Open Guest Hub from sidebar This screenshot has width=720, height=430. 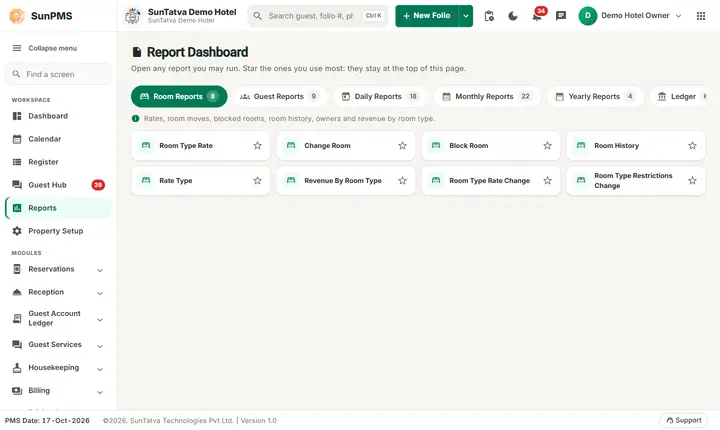point(58,185)
